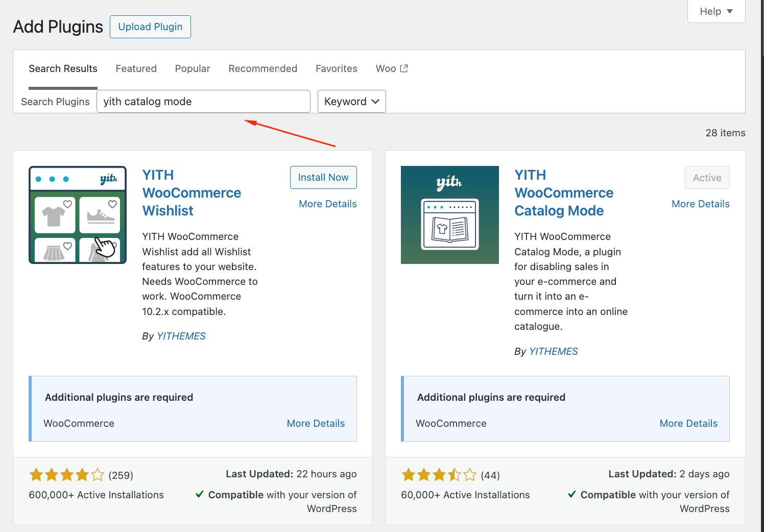Screen dimensions: 764x532
Task: Open the YITHEMES author link on the Catalog Mode card
Action: [x=554, y=351]
